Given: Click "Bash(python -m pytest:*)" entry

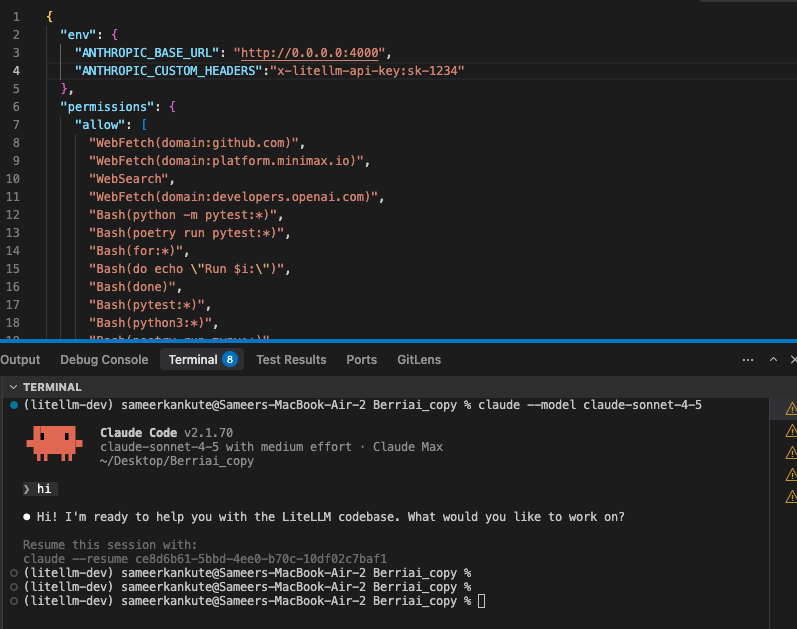Looking at the screenshot, I should pyautogui.click(x=183, y=215).
